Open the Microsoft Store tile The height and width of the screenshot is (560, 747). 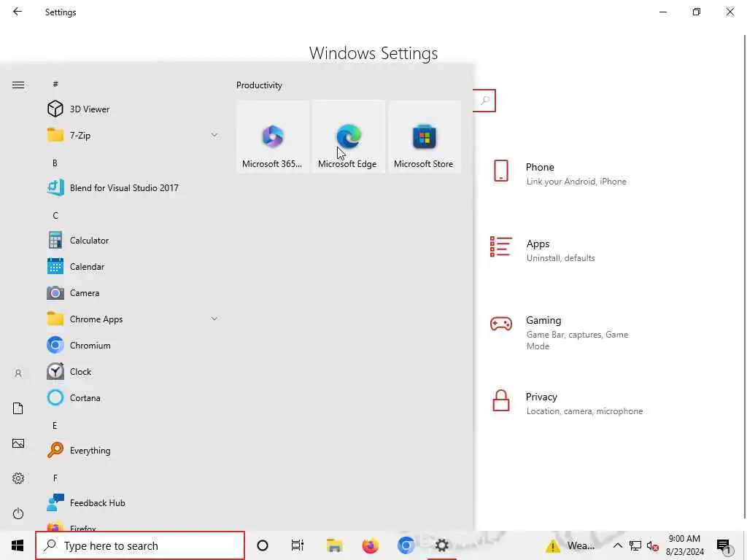coord(424,136)
